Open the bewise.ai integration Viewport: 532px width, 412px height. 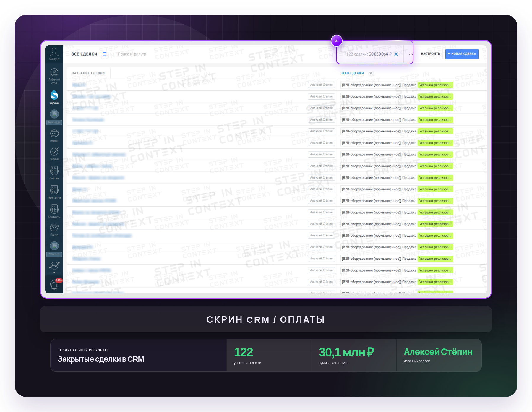coord(54,117)
